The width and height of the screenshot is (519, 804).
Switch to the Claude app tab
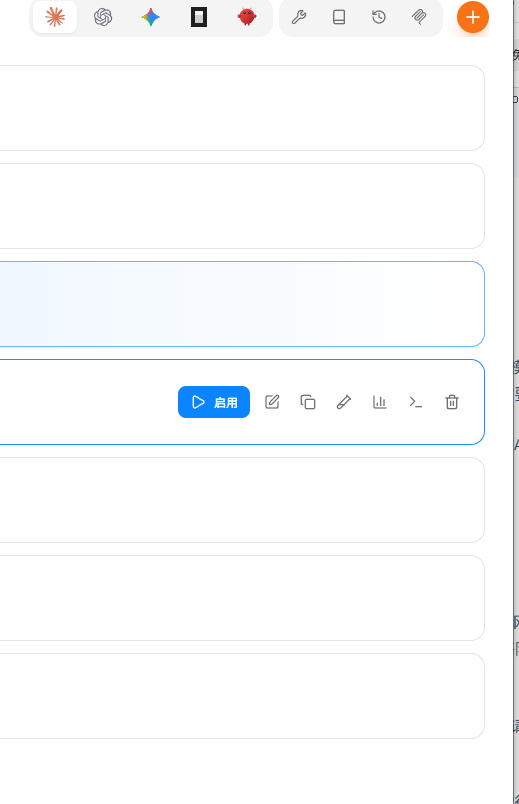(55, 17)
